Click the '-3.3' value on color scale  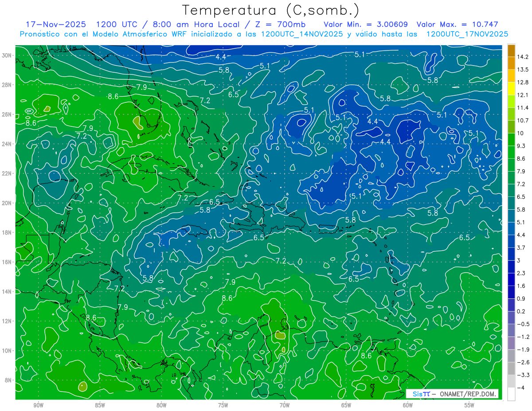524,375
